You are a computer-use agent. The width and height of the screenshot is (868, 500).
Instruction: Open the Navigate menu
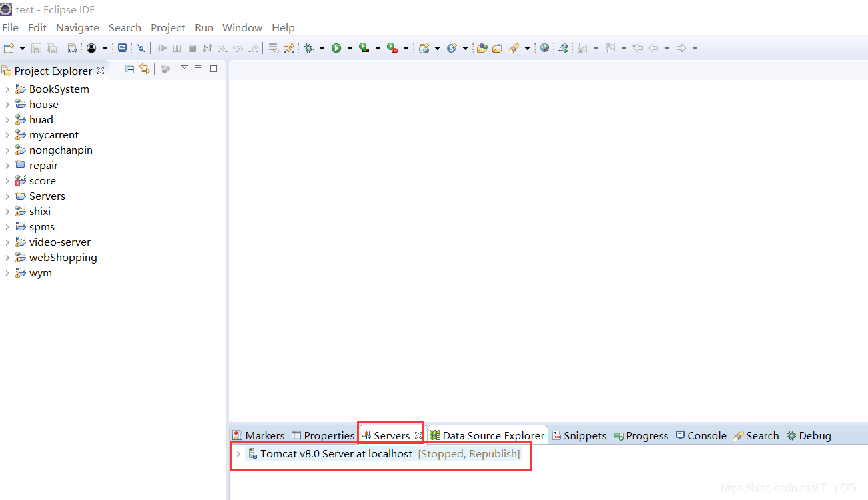click(77, 27)
